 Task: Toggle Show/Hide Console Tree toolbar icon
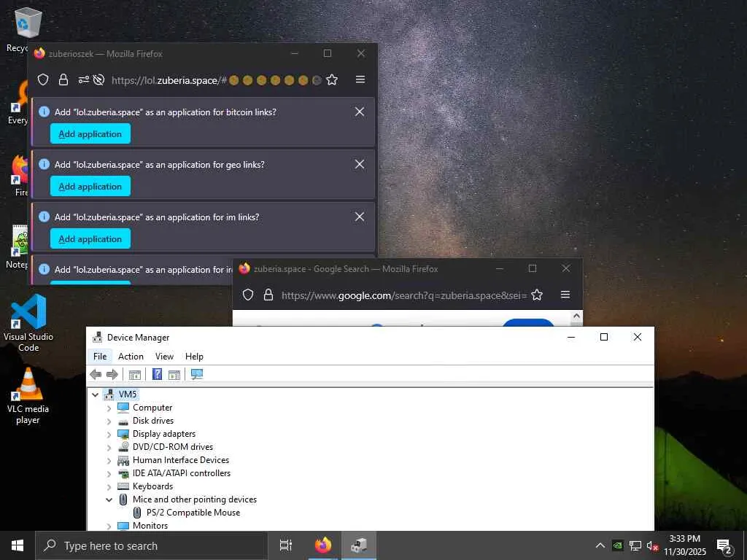135,375
